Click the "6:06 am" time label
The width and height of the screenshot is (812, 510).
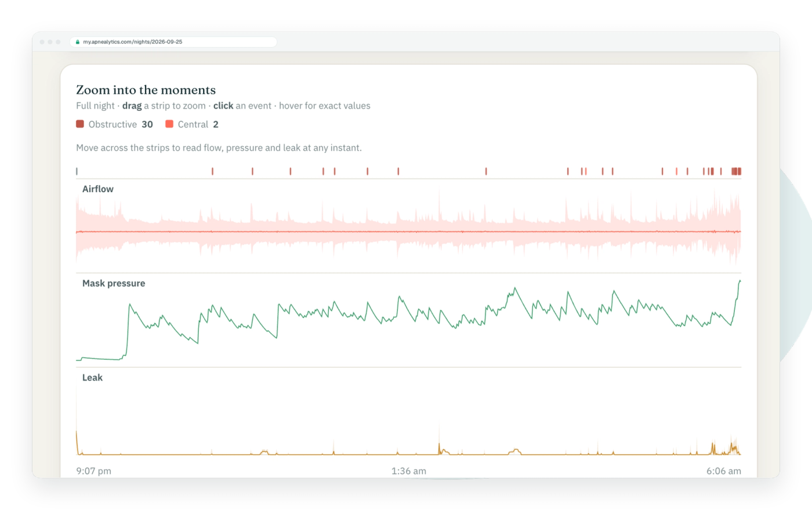tap(723, 471)
